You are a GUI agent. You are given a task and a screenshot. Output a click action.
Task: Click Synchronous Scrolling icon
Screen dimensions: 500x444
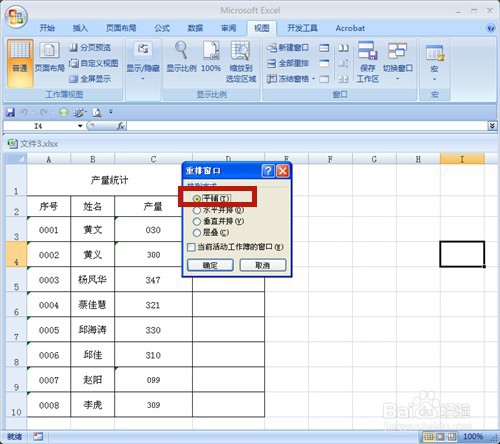[343, 63]
